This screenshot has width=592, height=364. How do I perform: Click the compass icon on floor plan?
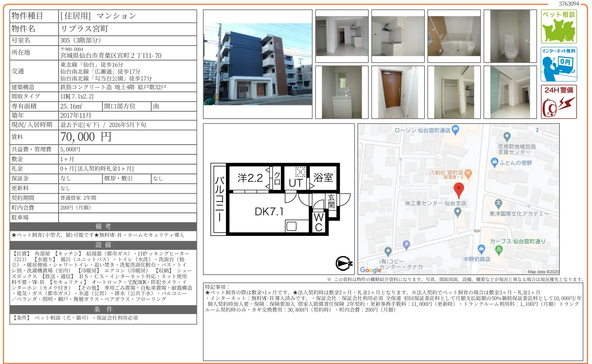point(344,263)
